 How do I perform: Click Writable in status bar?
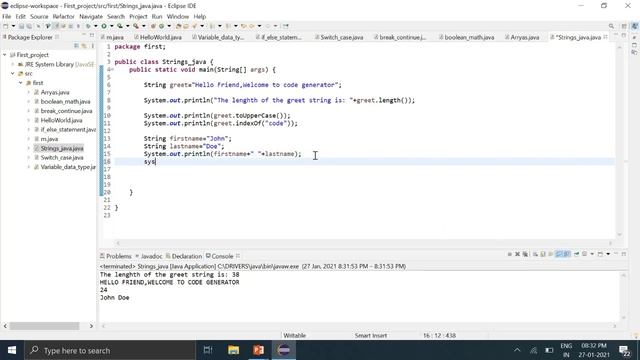click(x=294, y=336)
